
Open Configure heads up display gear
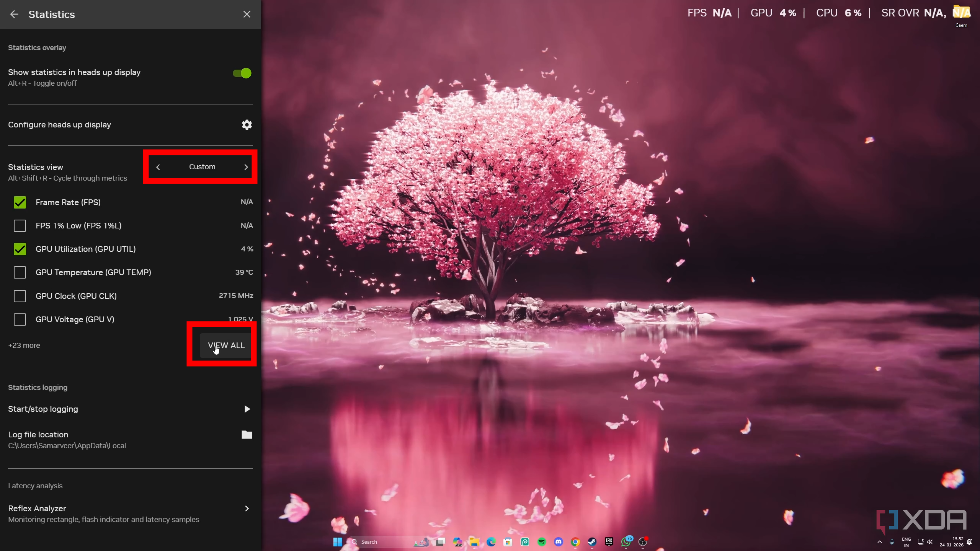247,125
